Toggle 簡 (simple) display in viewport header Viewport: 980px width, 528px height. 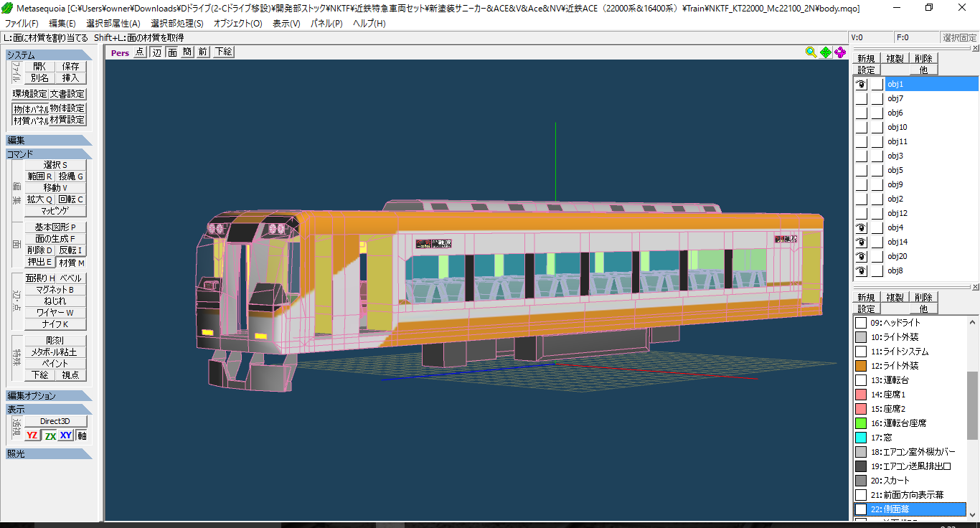[187, 52]
